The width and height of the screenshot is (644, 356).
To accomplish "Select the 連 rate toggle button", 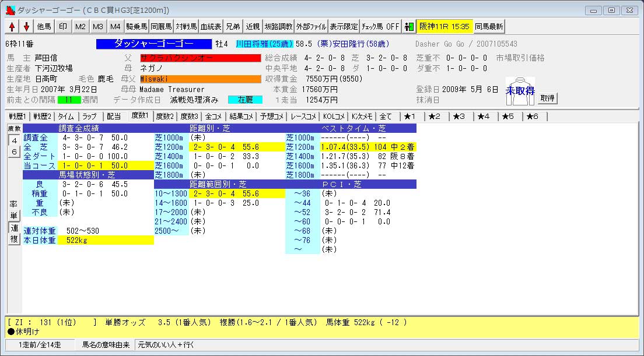I will 13,227.
